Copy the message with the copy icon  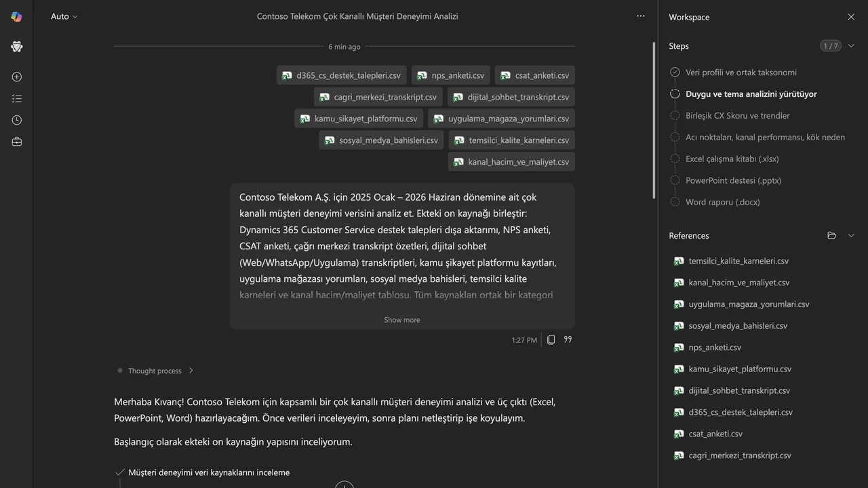coord(551,340)
